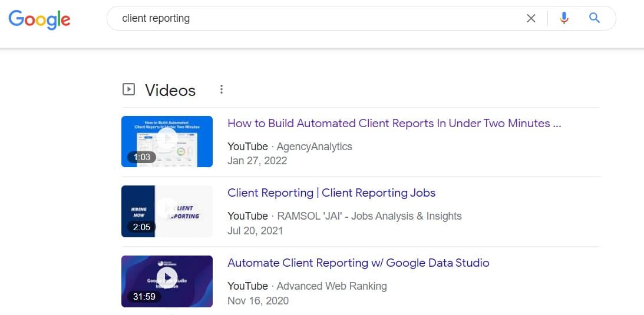Play the AgencyAnalytics 1:03 video thumbnail
Image resolution: width=644 pixels, height=315 pixels.
tap(167, 141)
